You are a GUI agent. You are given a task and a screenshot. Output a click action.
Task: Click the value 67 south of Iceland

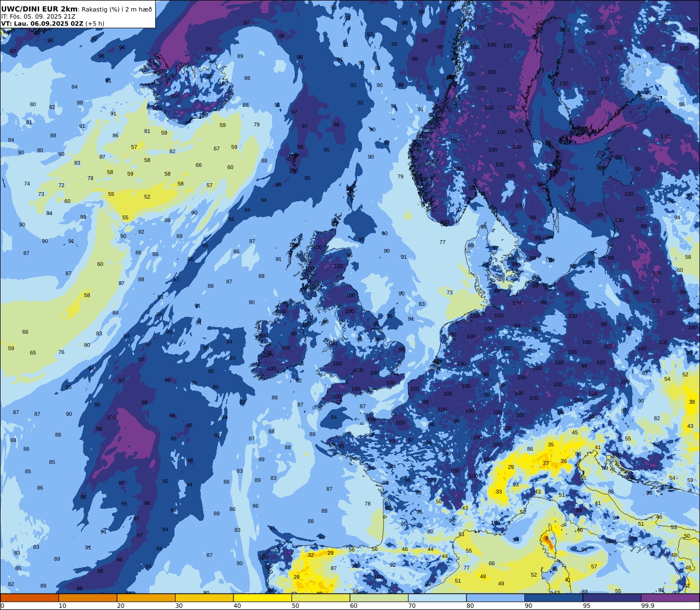[217, 149]
